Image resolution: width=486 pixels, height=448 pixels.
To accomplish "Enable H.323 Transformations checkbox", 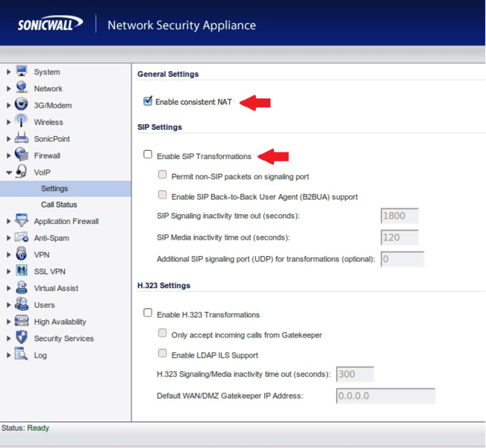I will click(x=148, y=314).
